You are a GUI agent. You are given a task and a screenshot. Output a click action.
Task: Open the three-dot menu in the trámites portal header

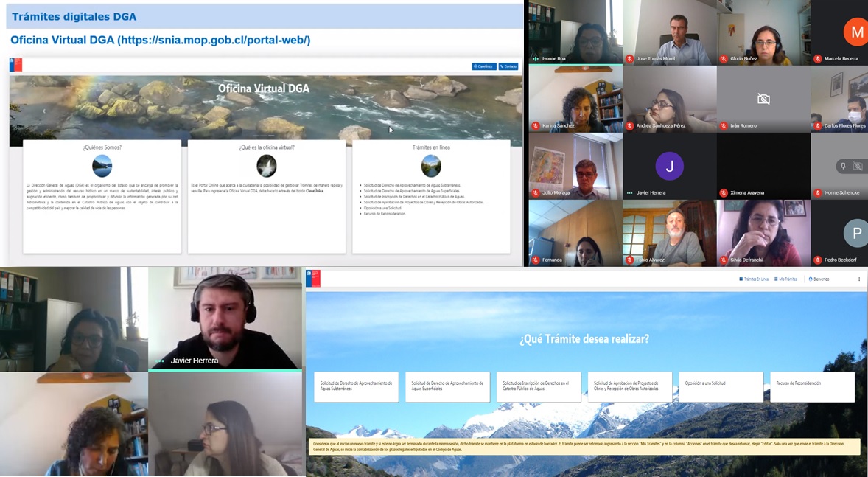[x=859, y=279]
